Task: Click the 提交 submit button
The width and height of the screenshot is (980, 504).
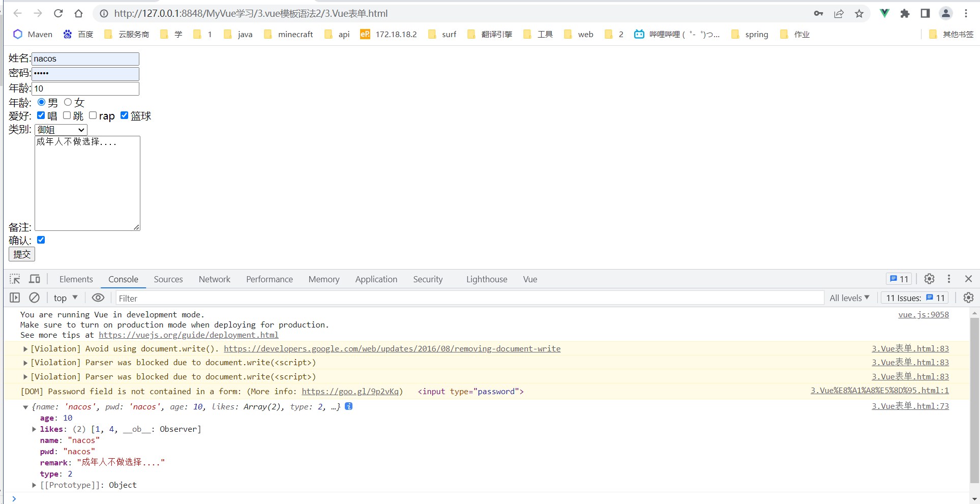Action: [22, 254]
